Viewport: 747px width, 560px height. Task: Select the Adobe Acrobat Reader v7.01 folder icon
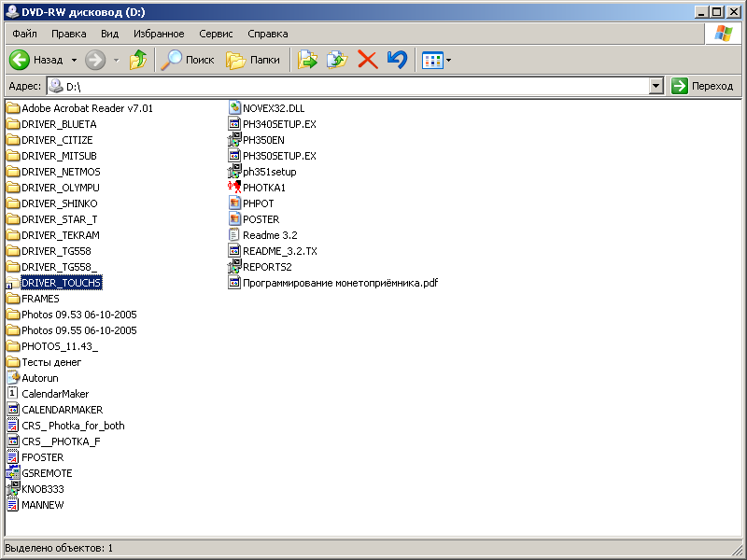(x=13, y=108)
